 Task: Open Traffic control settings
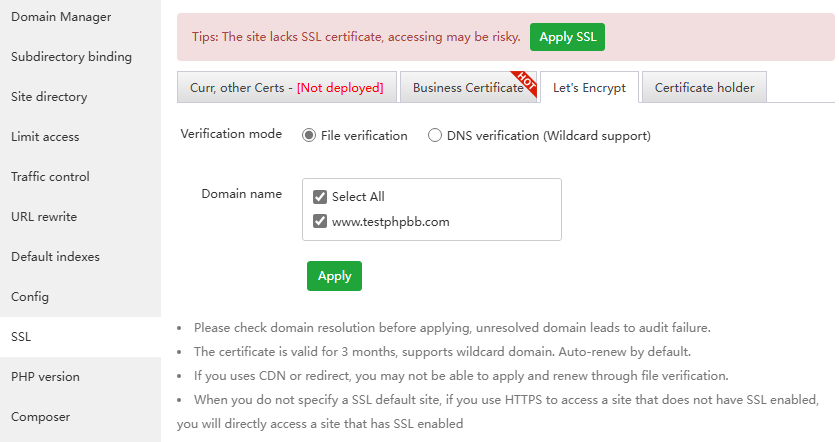[50, 177]
